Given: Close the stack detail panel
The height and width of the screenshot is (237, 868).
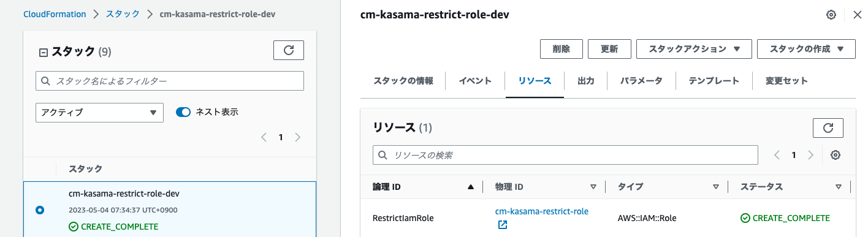Looking at the screenshot, I should point(857,15).
